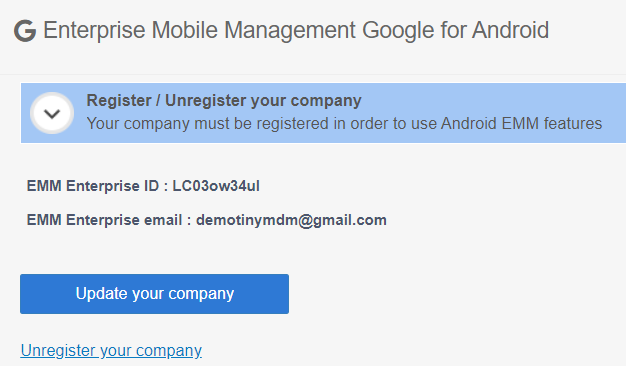Click the word "Android" ending the page title
Screen dimensions: 626x366
[x=511, y=30]
